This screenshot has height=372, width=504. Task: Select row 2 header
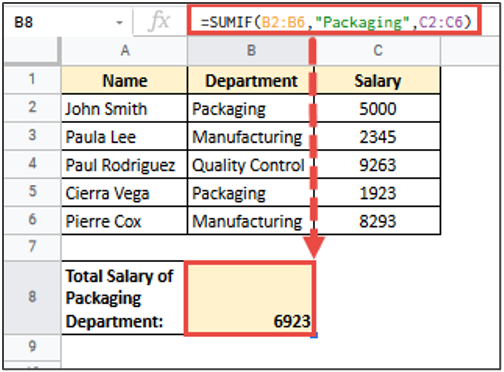(x=33, y=108)
